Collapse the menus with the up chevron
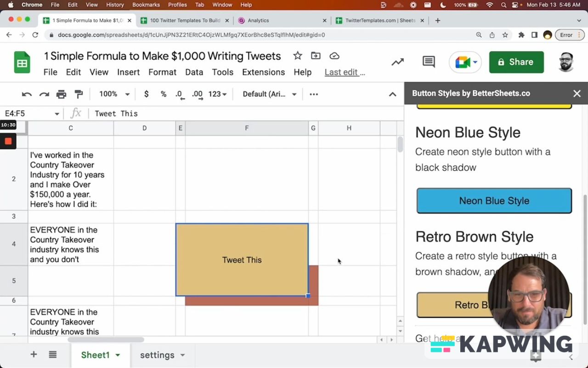Viewport: 588px width, 368px height. tap(392, 94)
